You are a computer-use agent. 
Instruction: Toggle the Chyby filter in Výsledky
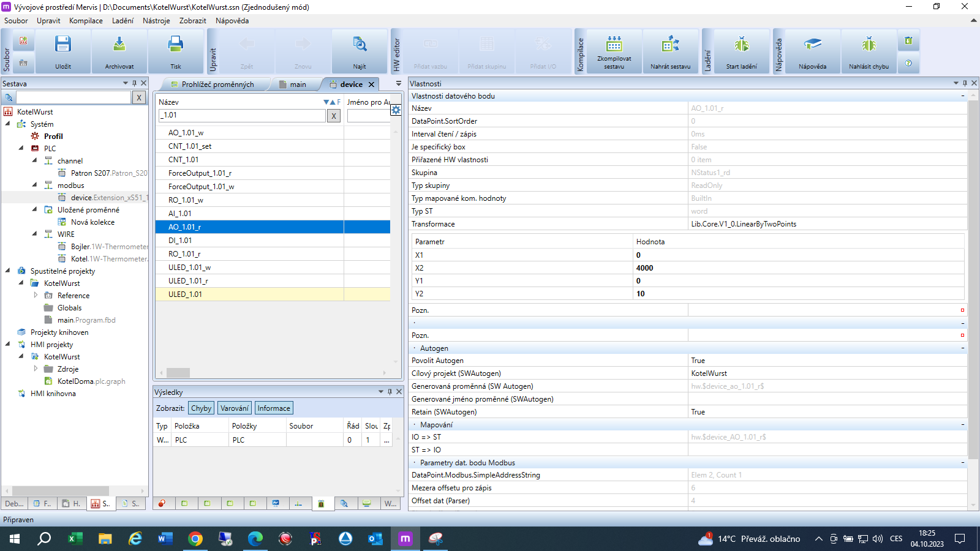(x=201, y=408)
